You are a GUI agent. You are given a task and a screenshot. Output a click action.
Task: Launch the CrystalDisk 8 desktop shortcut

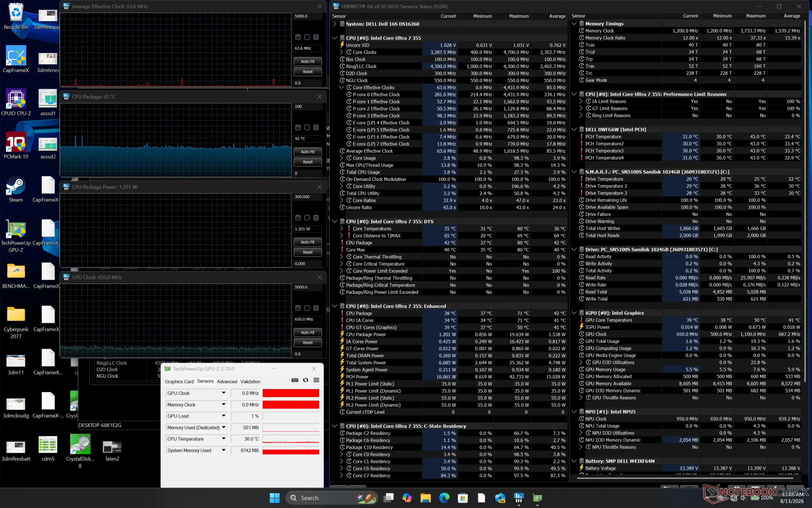(80, 451)
